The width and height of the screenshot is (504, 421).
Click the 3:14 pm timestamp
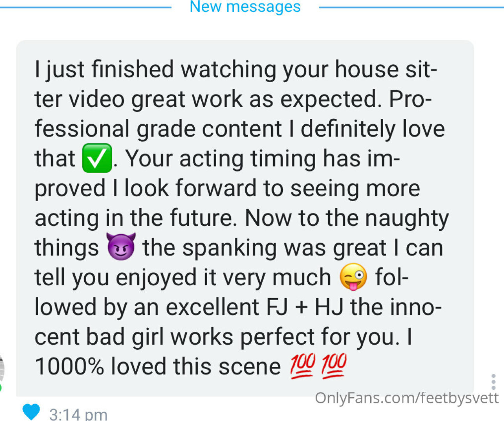tap(78, 414)
